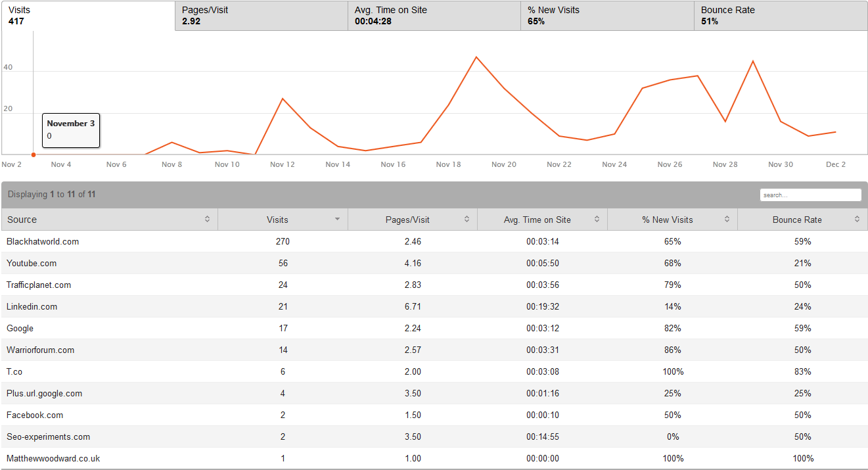
Task: Click Avg. Time on Site sort arrows
Action: point(597,220)
